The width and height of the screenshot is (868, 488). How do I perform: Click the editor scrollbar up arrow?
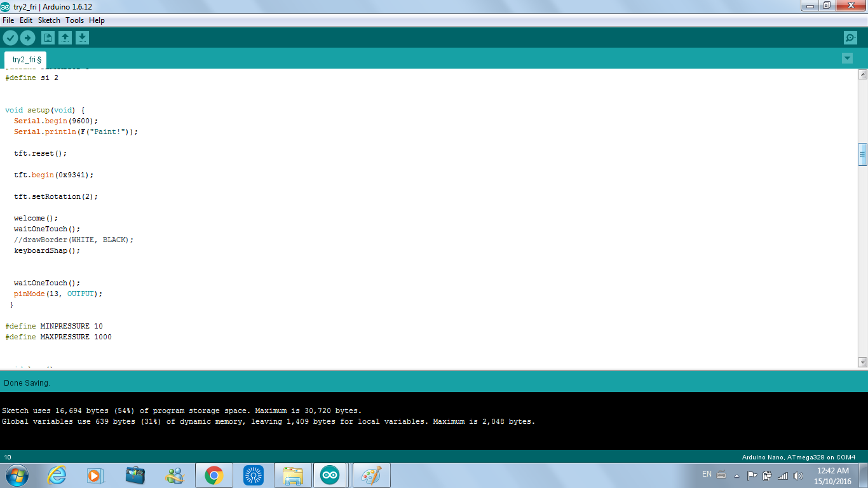[862, 74]
